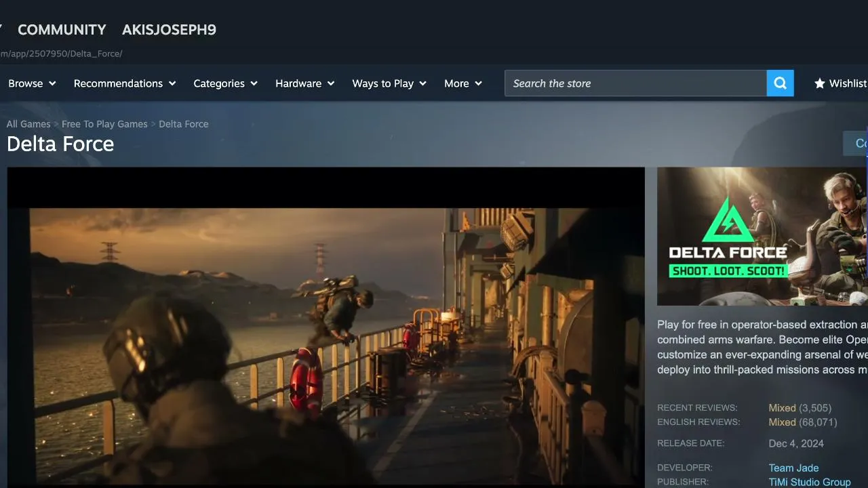Go to All Games breadcrumb

pyautogui.click(x=28, y=124)
